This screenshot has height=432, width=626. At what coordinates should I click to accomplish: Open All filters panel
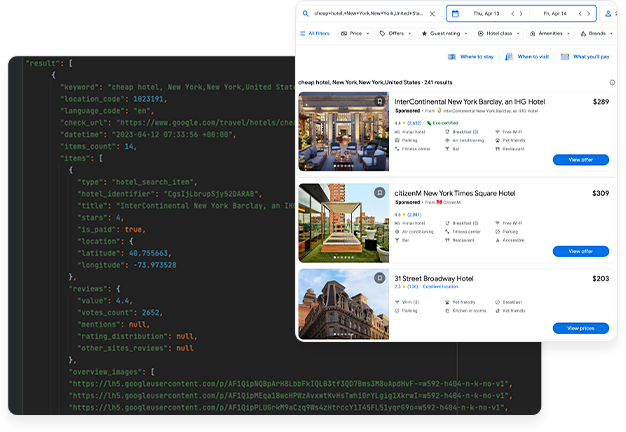click(315, 34)
